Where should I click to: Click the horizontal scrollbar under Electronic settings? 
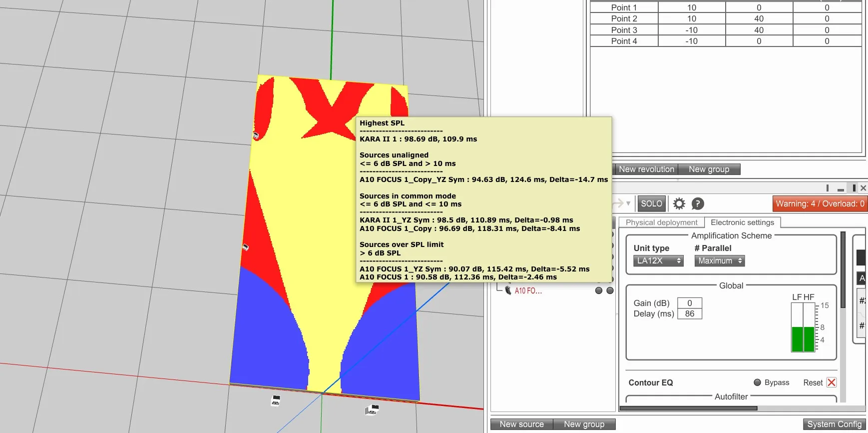[688, 408]
